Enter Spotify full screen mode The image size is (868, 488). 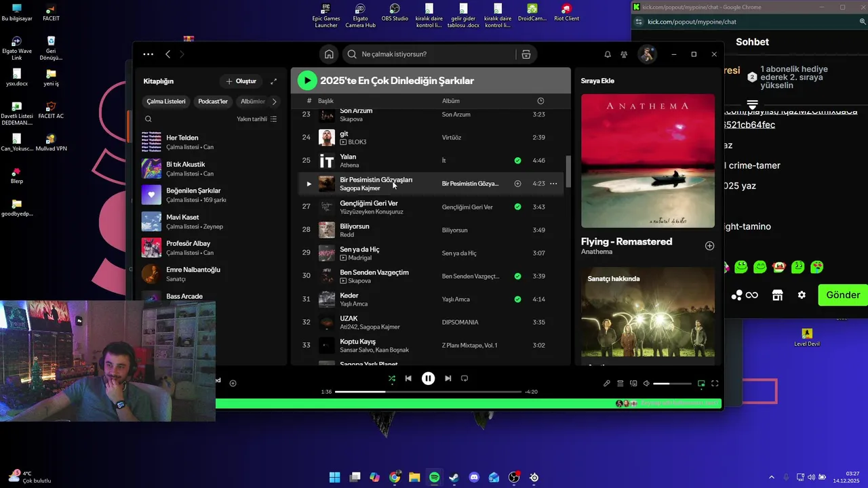pyautogui.click(x=715, y=384)
